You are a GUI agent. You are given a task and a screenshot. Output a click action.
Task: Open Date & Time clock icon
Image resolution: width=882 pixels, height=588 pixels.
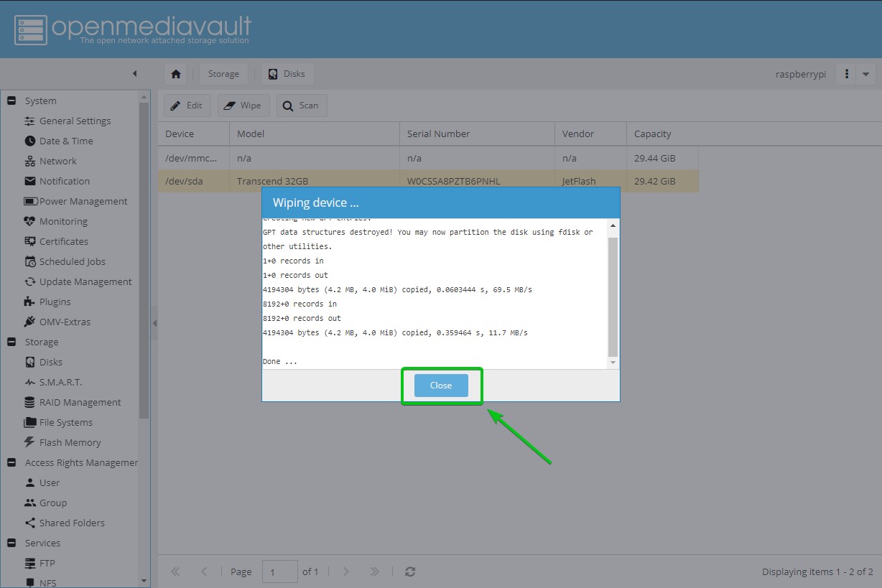tap(30, 141)
